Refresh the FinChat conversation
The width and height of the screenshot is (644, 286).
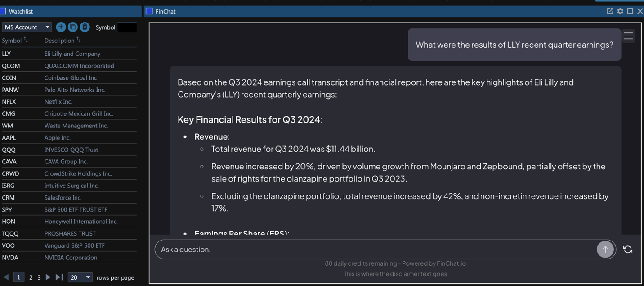[x=628, y=249]
